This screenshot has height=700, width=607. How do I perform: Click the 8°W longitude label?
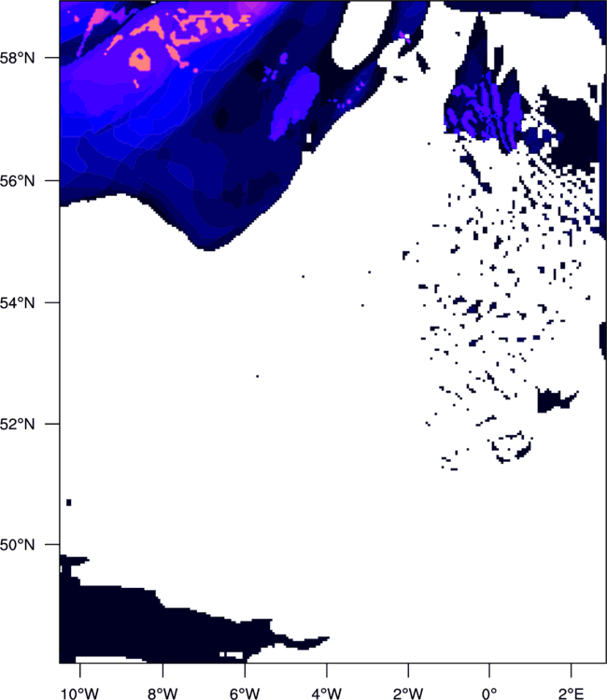click(162, 693)
